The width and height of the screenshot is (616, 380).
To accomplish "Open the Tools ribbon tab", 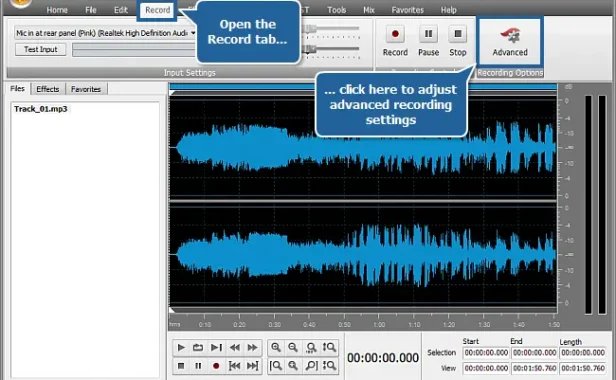I will (x=337, y=10).
